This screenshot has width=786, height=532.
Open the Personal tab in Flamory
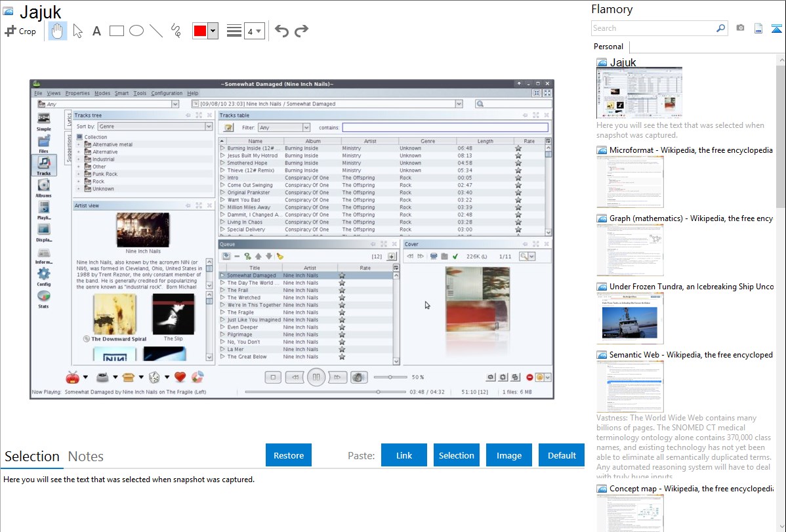tap(608, 47)
